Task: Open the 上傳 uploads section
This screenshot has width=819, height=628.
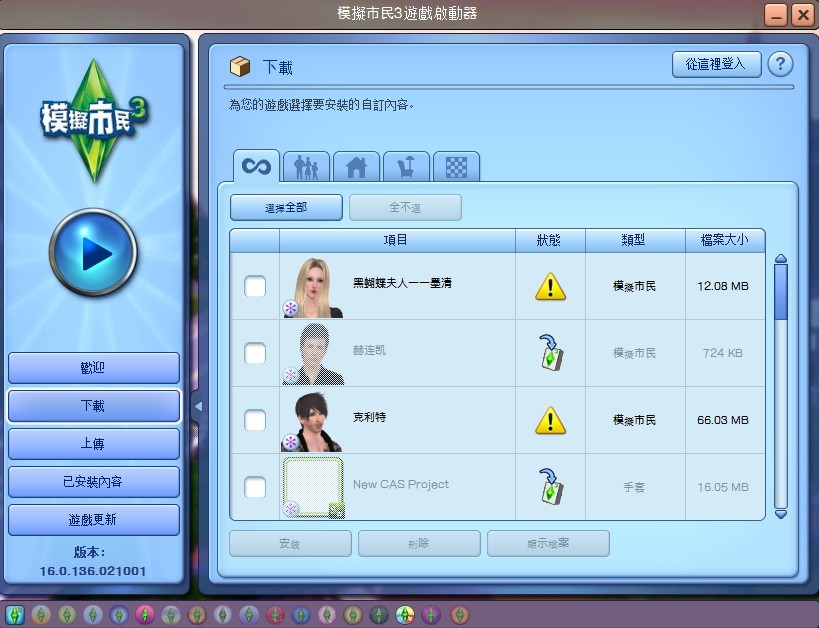Action: pos(93,444)
